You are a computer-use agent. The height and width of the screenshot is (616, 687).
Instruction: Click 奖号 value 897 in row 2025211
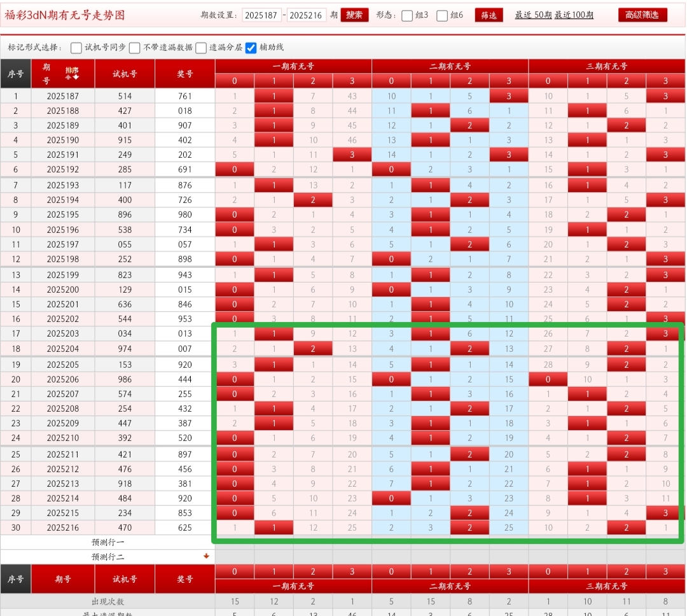[185, 454]
